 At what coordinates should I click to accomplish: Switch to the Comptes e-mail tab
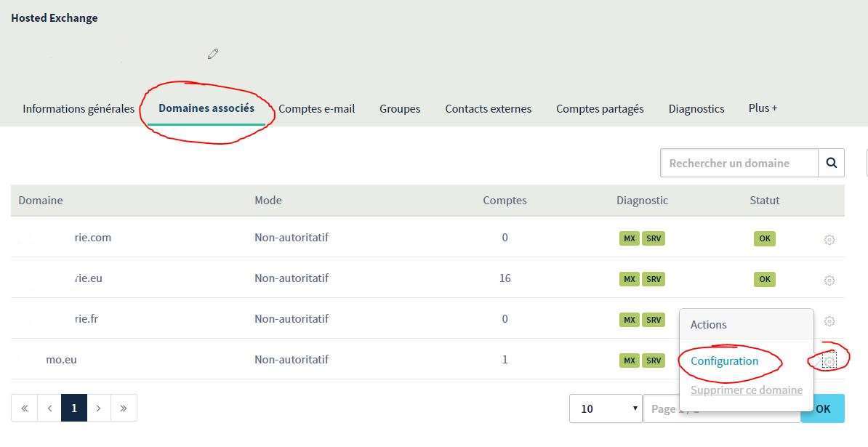click(x=316, y=108)
